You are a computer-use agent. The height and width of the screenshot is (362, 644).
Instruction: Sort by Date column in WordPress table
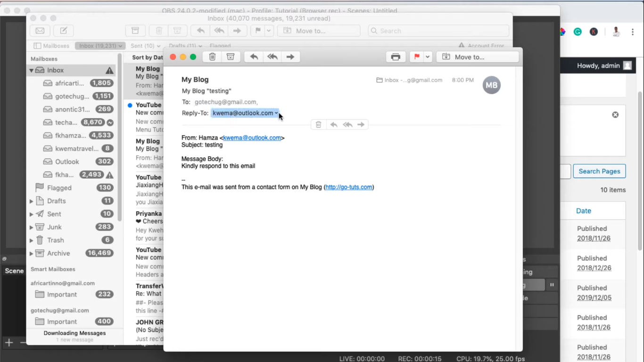coord(583,211)
